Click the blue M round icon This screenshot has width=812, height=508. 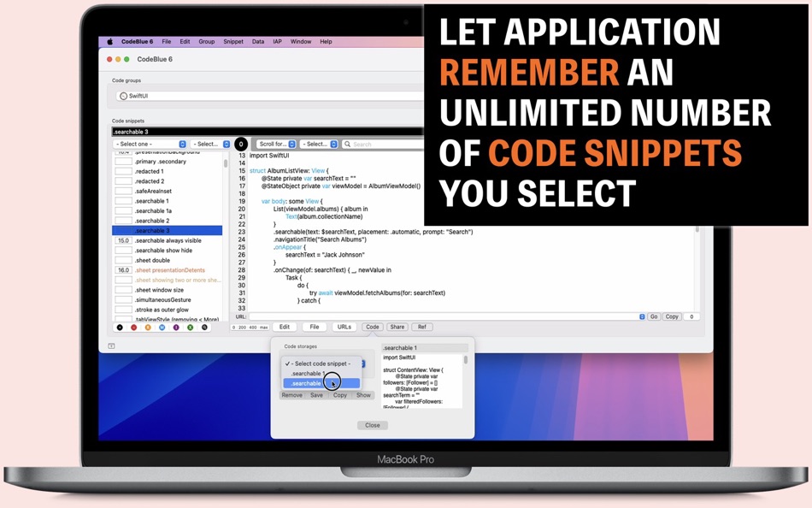(x=162, y=328)
